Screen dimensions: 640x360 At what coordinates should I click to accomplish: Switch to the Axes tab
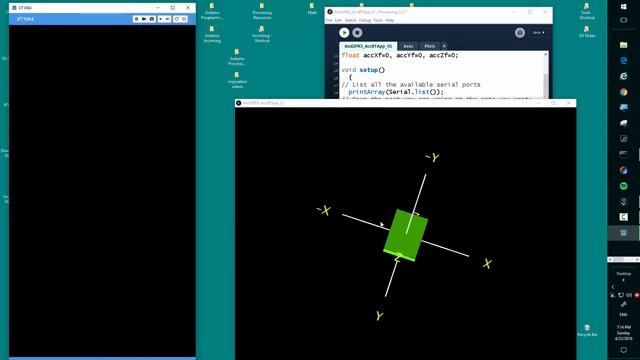point(408,46)
